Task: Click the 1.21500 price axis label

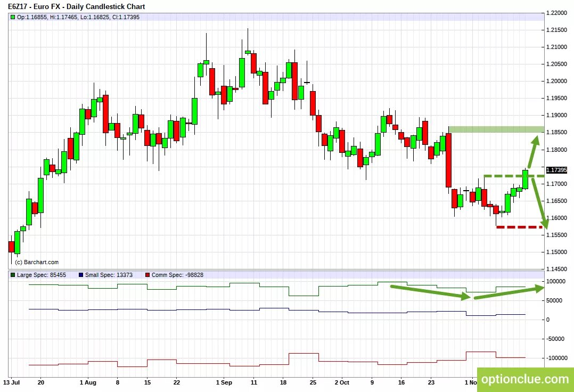Action: (556, 30)
